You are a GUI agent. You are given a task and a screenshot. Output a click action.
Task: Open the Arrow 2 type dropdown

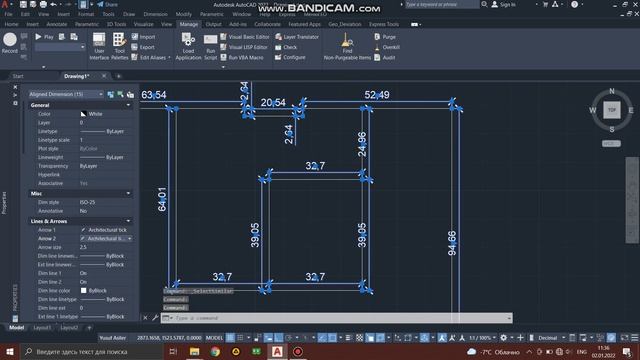coord(130,238)
